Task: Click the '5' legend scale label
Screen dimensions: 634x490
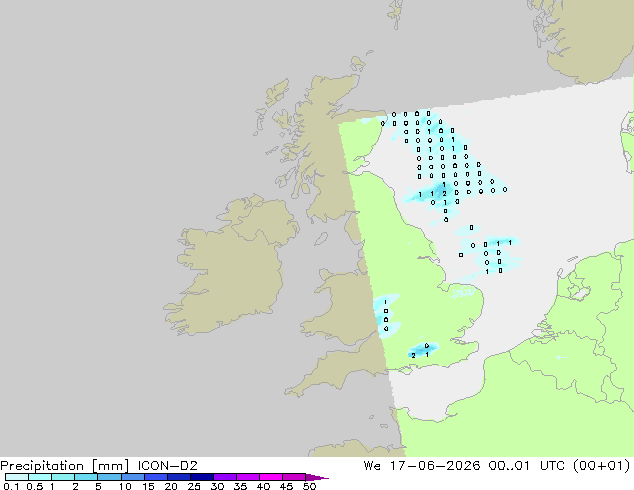Action: [98, 486]
